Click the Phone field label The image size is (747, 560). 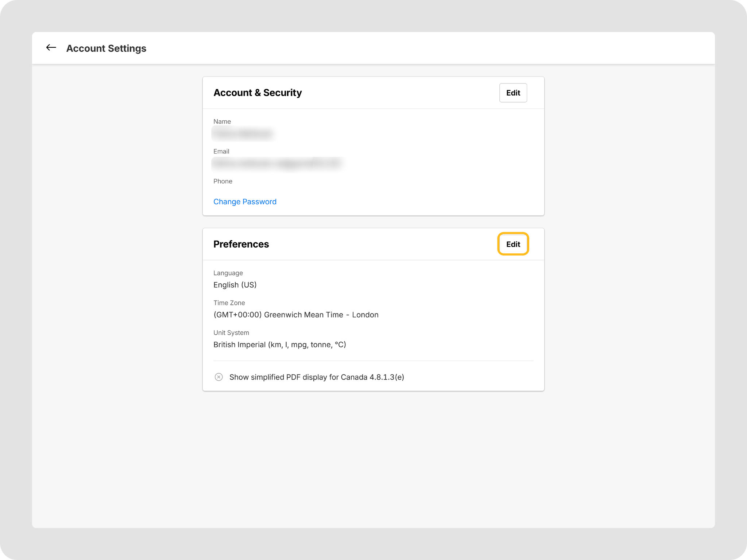pyautogui.click(x=222, y=181)
